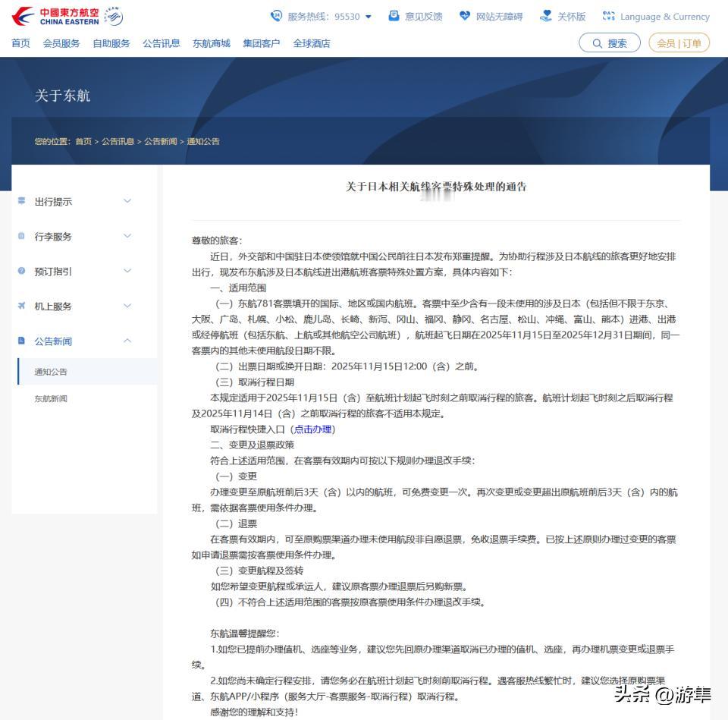Click the 关于东航 banner heading
728x720 pixels.
click(62, 96)
